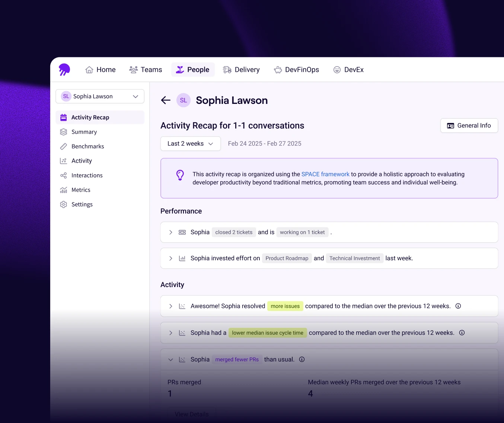Select Metrics in the sidebar

(x=81, y=190)
